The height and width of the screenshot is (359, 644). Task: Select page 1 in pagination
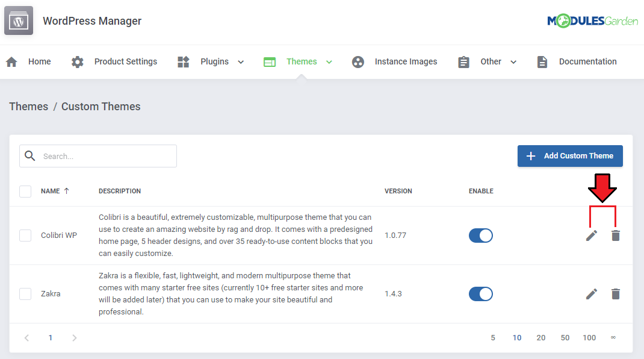50,337
